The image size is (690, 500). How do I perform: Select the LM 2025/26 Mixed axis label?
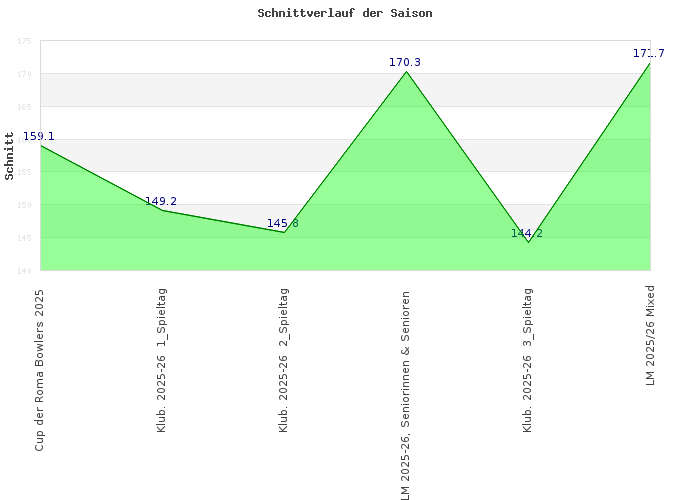650,335
